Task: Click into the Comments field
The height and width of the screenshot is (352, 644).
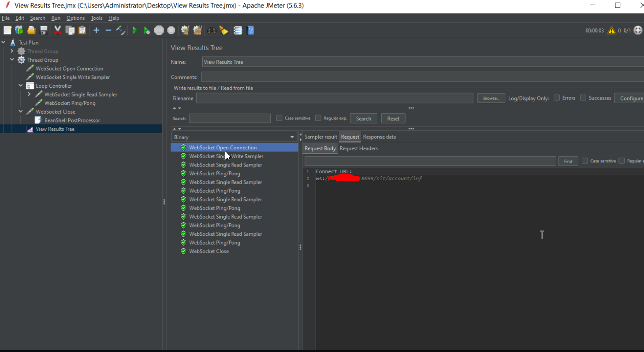Action: [423, 77]
